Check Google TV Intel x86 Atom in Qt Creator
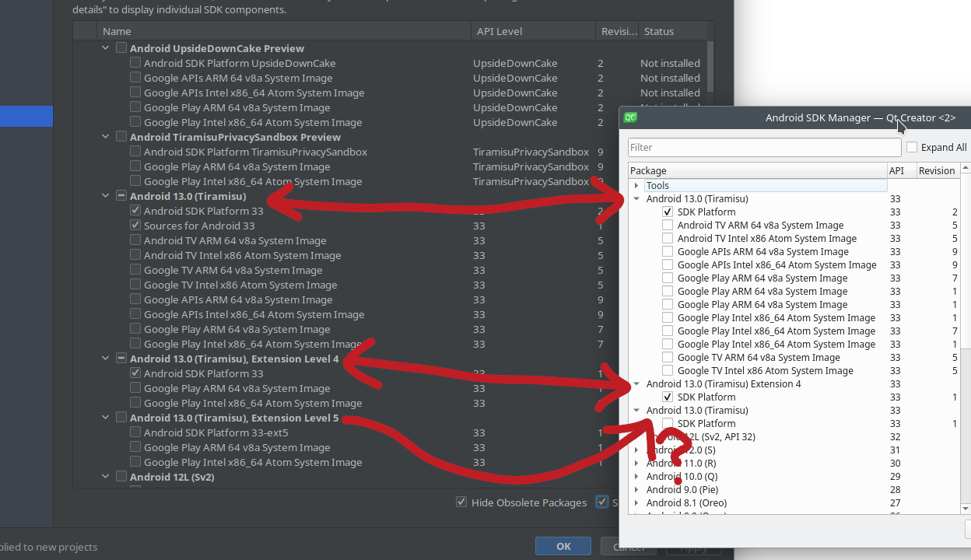Screen dimensions: 971x560 coord(668,371)
